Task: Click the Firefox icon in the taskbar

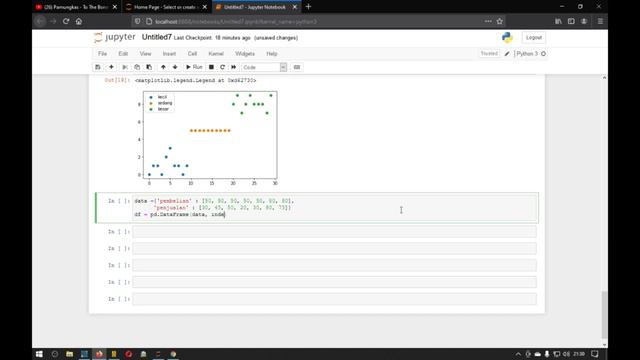Action: click(x=99, y=354)
